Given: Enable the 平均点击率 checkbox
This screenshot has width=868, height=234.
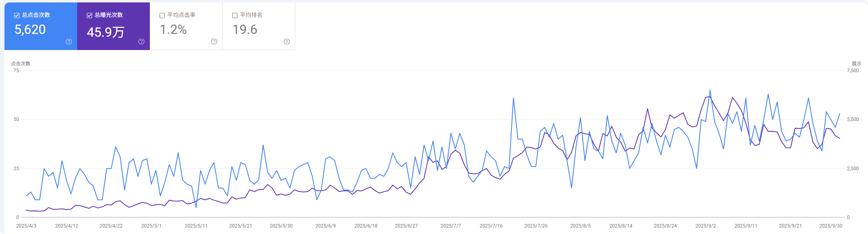Looking at the screenshot, I should point(162,15).
